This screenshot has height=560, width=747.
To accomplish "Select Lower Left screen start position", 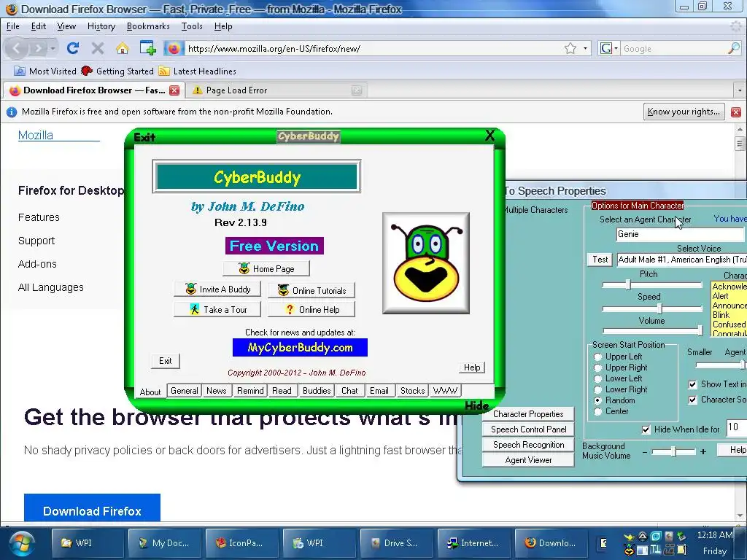I will pyautogui.click(x=598, y=378).
